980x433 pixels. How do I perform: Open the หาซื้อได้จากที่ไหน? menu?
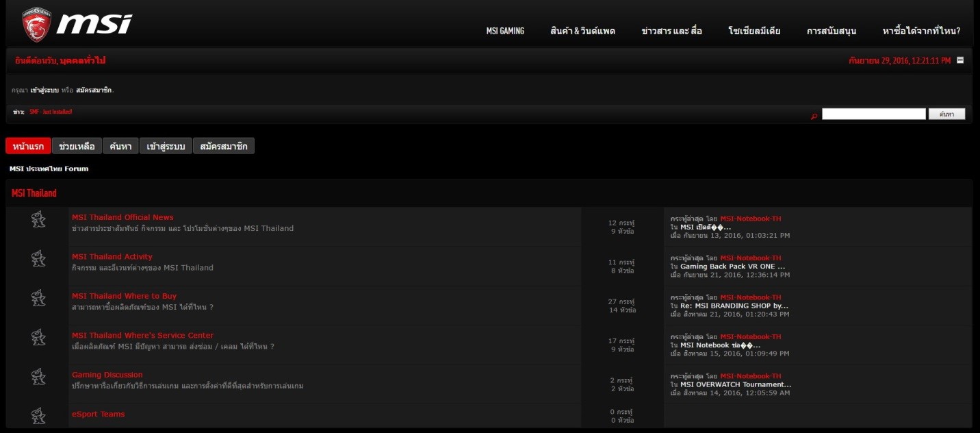pyautogui.click(x=921, y=31)
